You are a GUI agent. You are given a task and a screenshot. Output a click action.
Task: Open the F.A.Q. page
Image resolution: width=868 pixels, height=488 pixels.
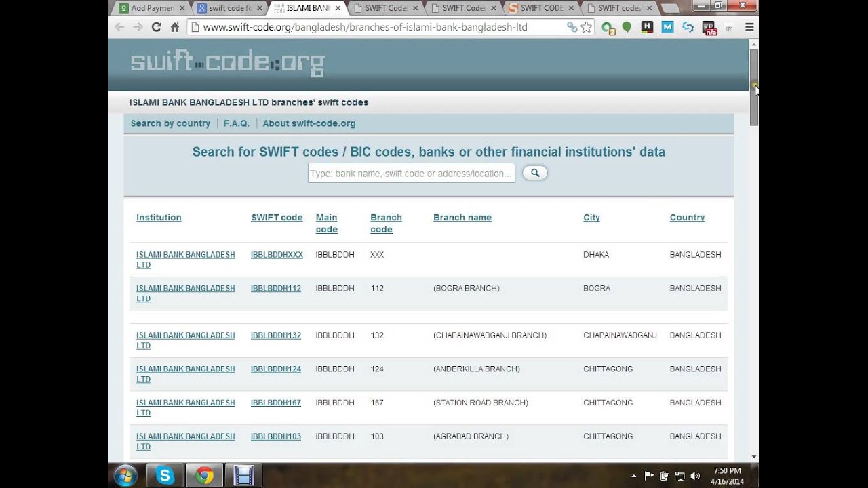[x=237, y=123]
